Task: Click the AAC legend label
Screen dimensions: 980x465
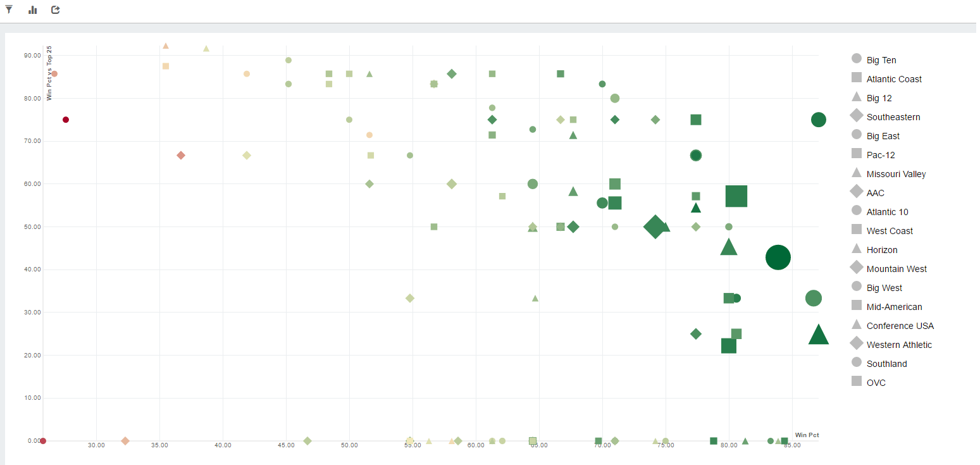Action: click(876, 193)
